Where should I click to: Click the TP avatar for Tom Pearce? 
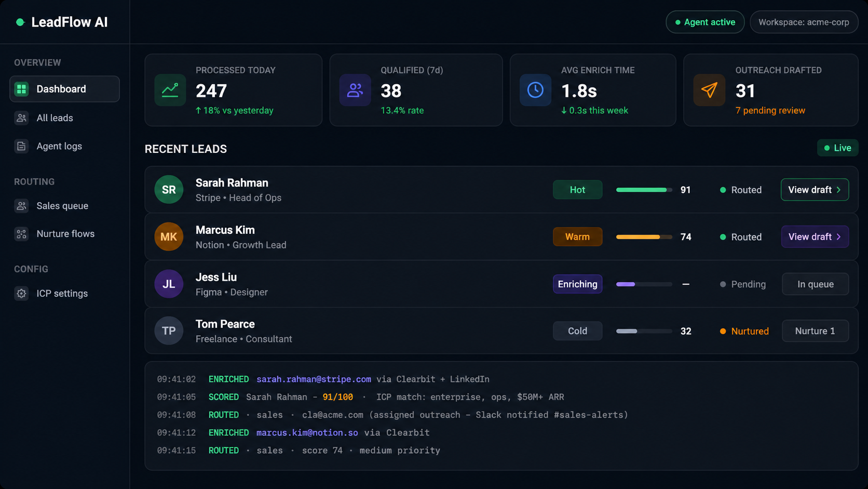point(169,331)
